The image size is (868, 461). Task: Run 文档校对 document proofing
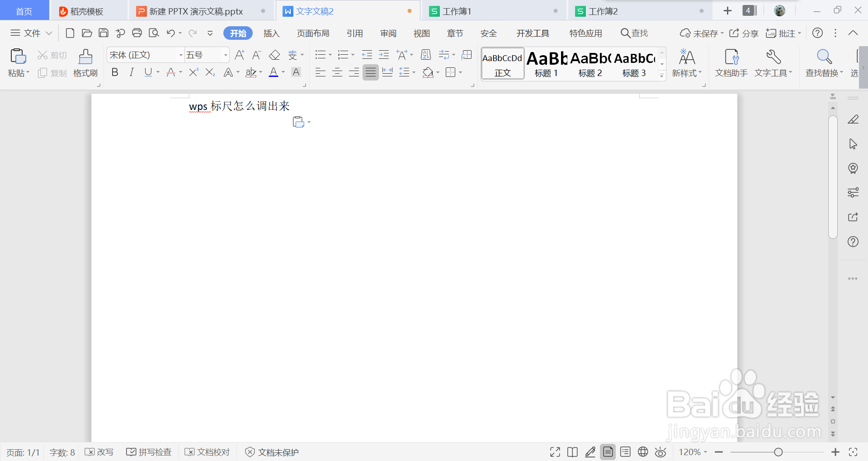(207, 451)
